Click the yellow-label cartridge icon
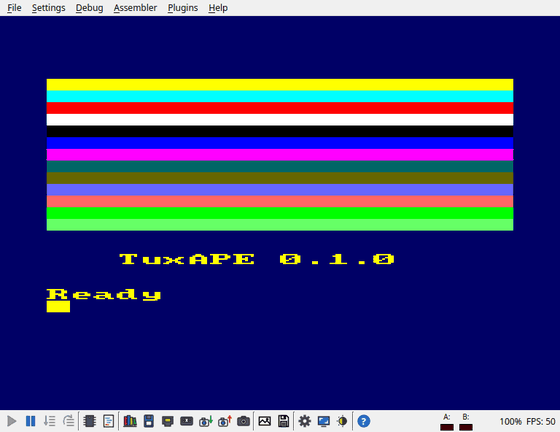This screenshot has width=560, height=432. pyautogui.click(x=168, y=422)
